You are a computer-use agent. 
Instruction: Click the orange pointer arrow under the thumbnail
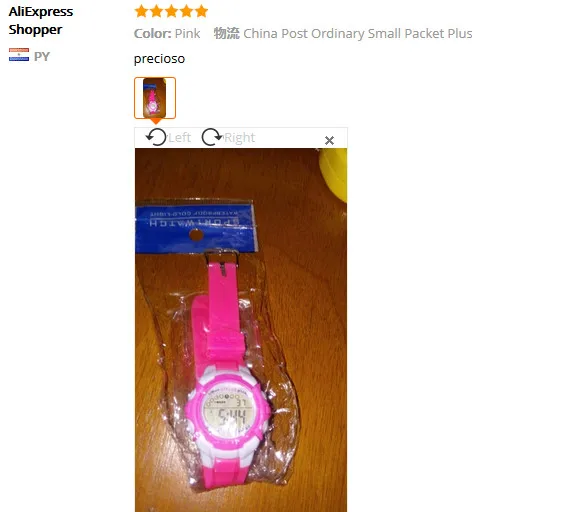(x=155, y=121)
